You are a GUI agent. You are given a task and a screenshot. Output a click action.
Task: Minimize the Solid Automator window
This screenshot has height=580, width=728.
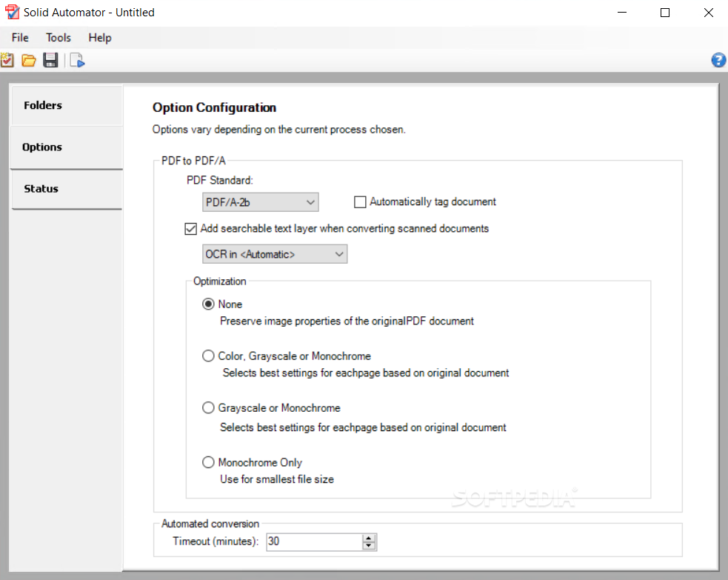pyautogui.click(x=622, y=13)
